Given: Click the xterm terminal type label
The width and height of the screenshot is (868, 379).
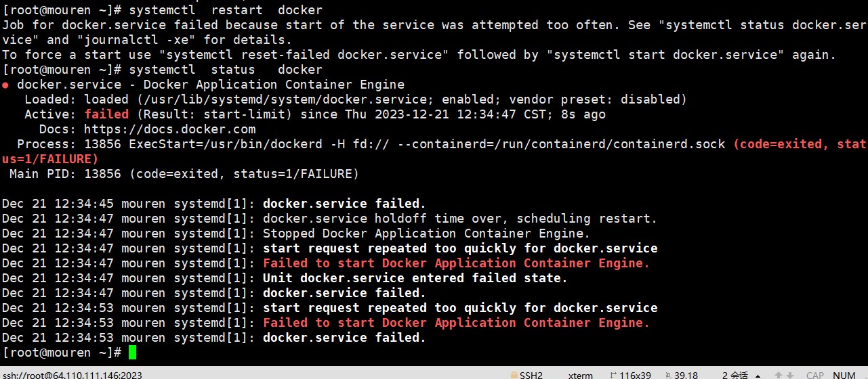Looking at the screenshot, I should (580, 375).
